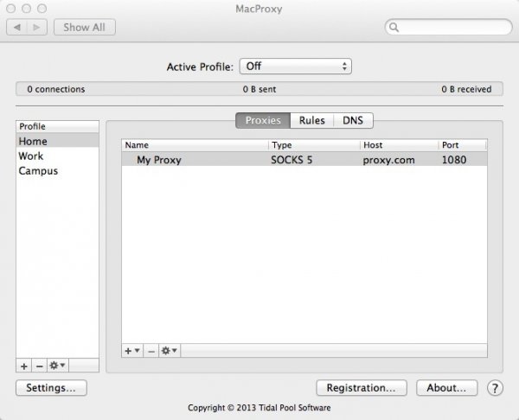Click the add profile plus button
This screenshot has width=519, height=420.
tap(24, 366)
